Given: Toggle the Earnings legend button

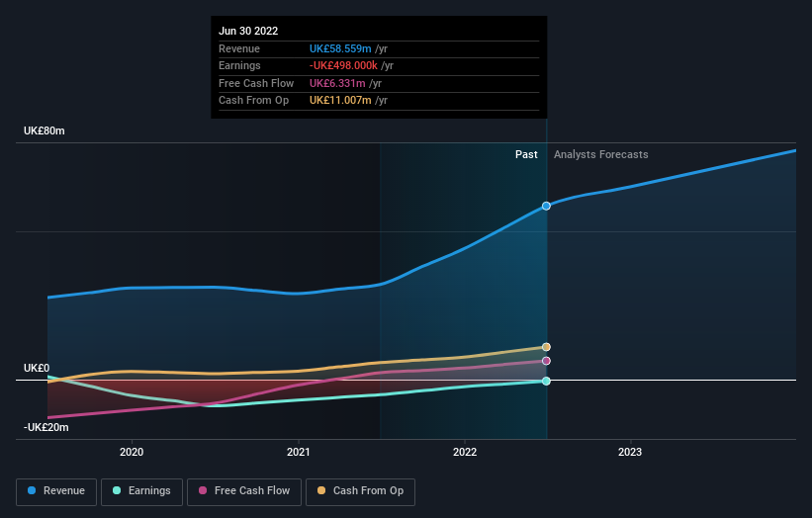Looking at the screenshot, I should (x=141, y=491).
